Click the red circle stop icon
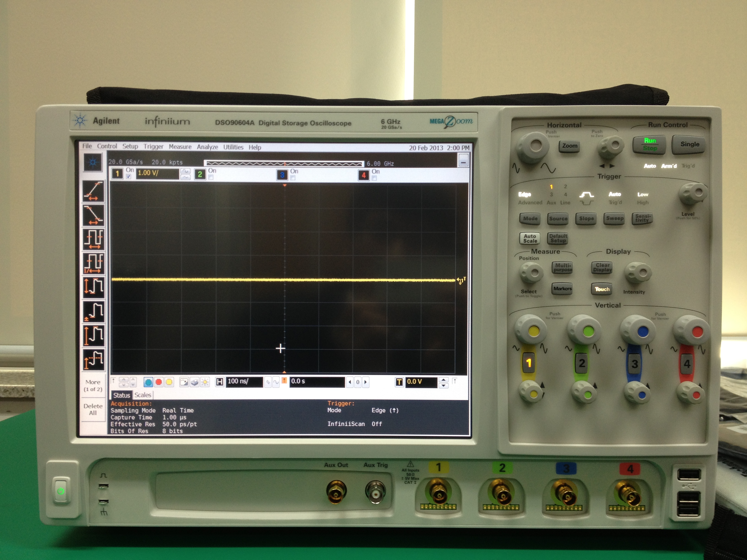The height and width of the screenshot is (560, 747). [x=158, y=382]
